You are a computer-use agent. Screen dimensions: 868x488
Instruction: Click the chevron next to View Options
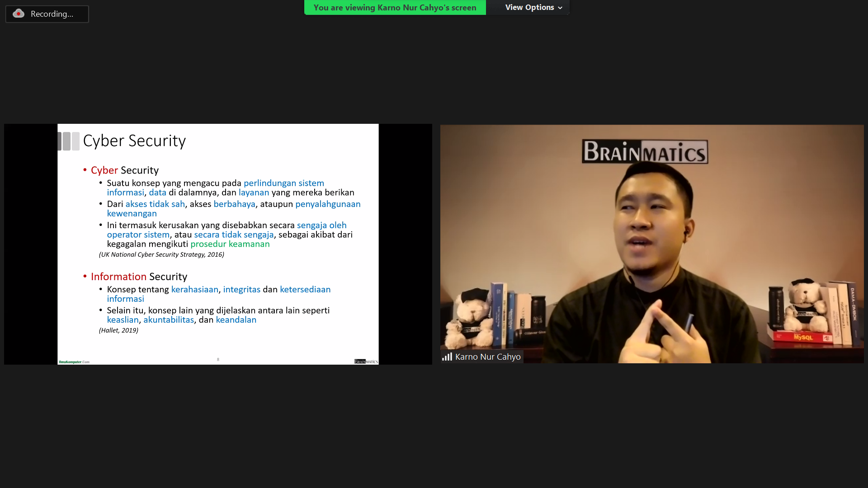560,8
